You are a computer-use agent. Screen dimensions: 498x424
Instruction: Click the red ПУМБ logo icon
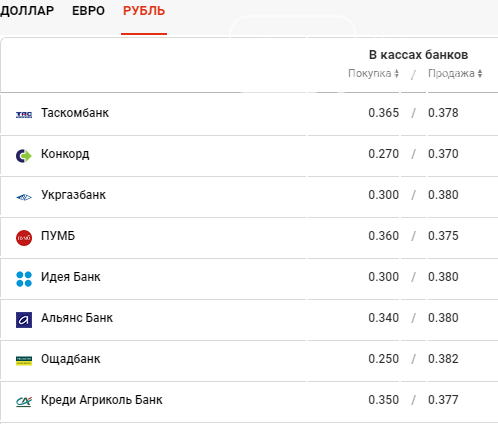point(24,238)
